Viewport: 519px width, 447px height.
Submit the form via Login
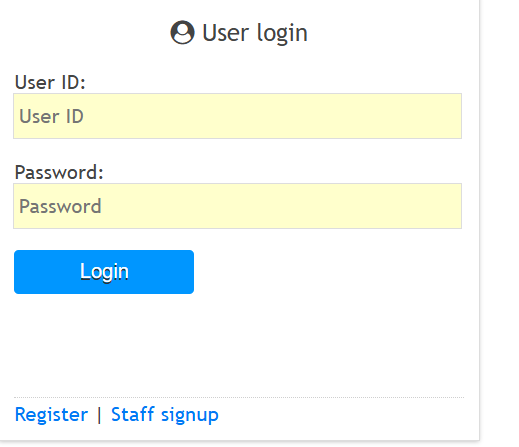tap(104, 272)
